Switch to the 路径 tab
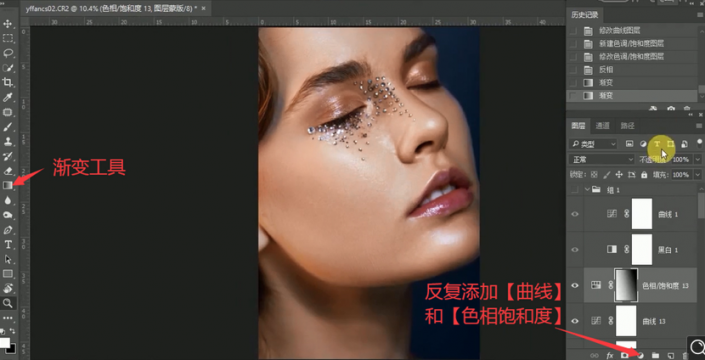705x360 pixels. (627, 126)
